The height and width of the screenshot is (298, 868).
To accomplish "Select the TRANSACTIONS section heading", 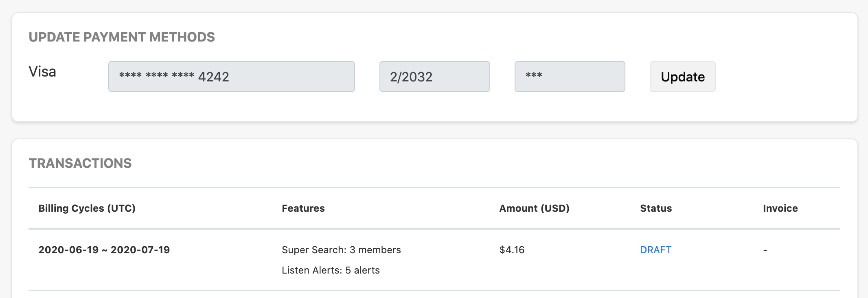I will (80, 163).
